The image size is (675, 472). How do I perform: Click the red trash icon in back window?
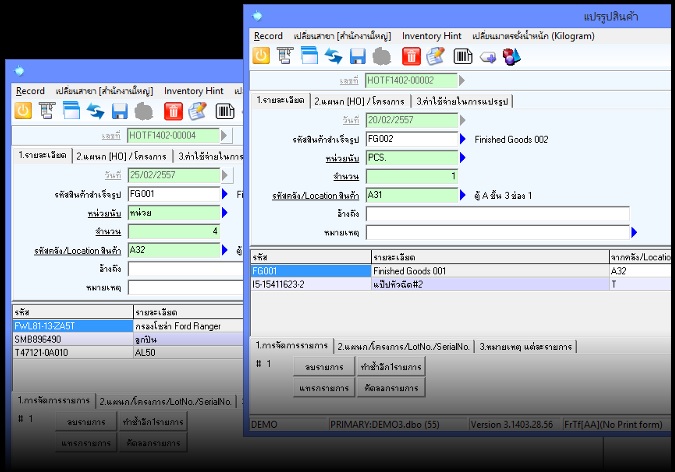(x=171, y=111)
